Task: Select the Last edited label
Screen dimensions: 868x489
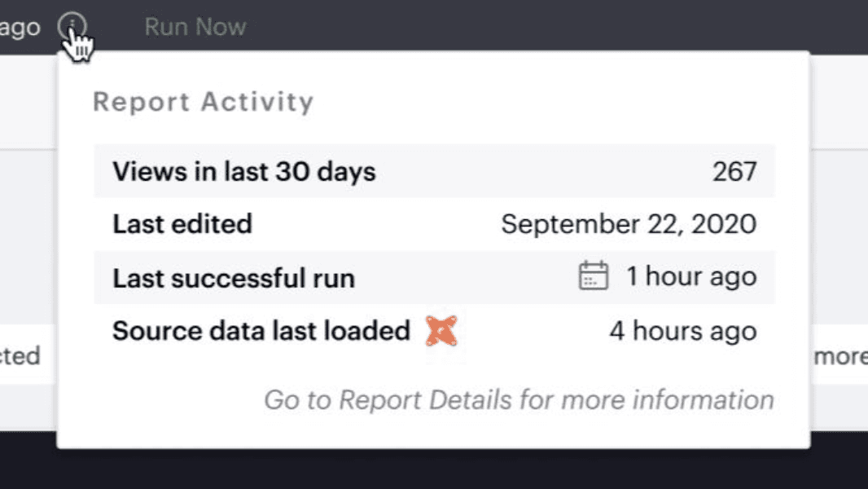Action: pyautogui.click(x=182, y=224)
